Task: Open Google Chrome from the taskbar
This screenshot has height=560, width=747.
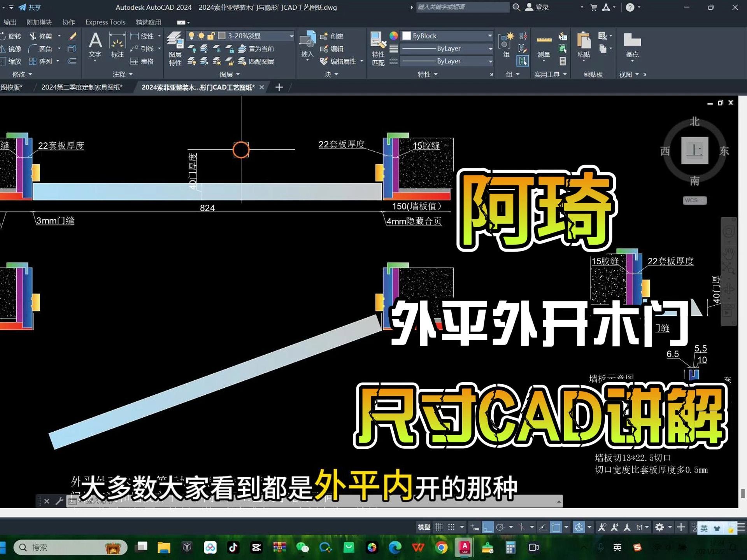Action: point(441,548)
